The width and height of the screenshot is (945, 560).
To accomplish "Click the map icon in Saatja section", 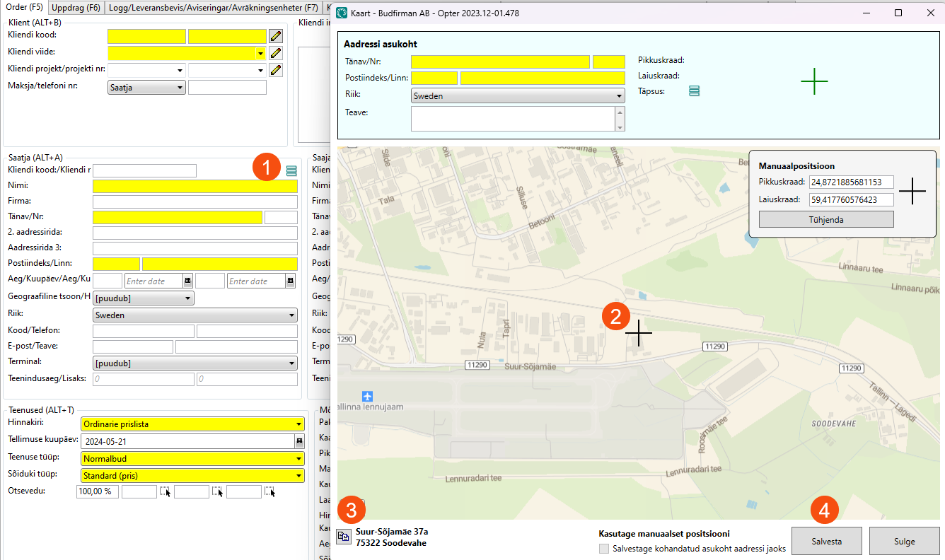I will pyautogui.click(x=291, y=170).
